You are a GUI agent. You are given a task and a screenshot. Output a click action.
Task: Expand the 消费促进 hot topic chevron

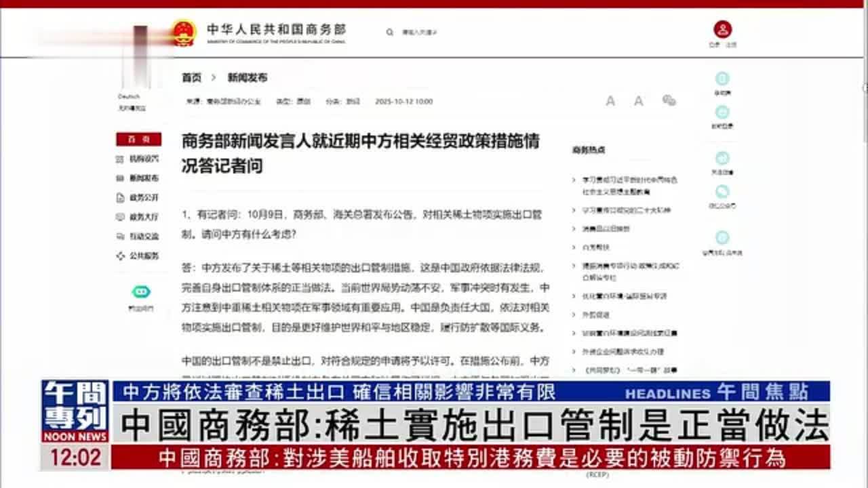tap(574, 229)
